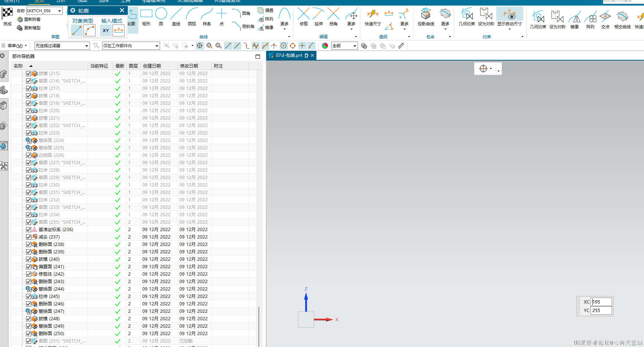Click the XC coordinate input field
644x347 pixels.
pos(601,302)
